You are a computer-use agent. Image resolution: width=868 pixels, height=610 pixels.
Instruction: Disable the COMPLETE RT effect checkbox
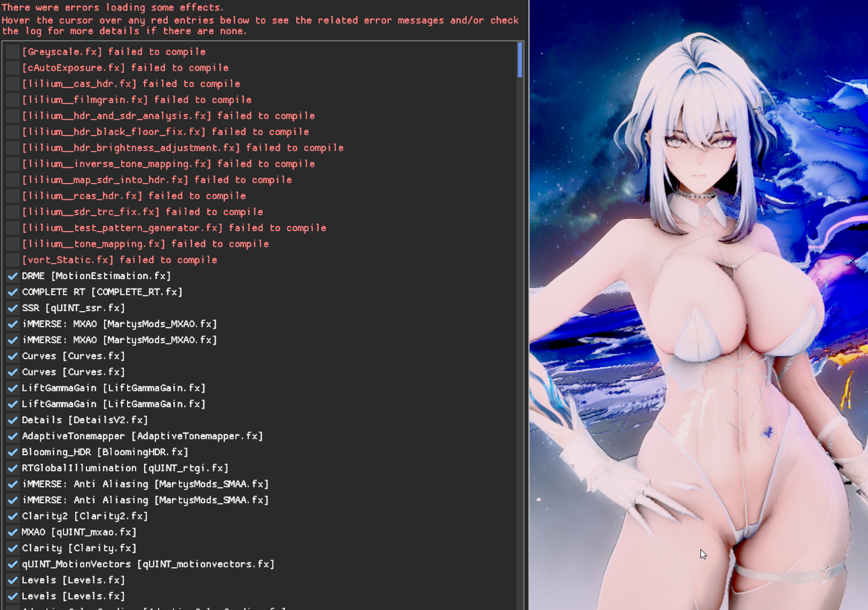coord(12,292)
